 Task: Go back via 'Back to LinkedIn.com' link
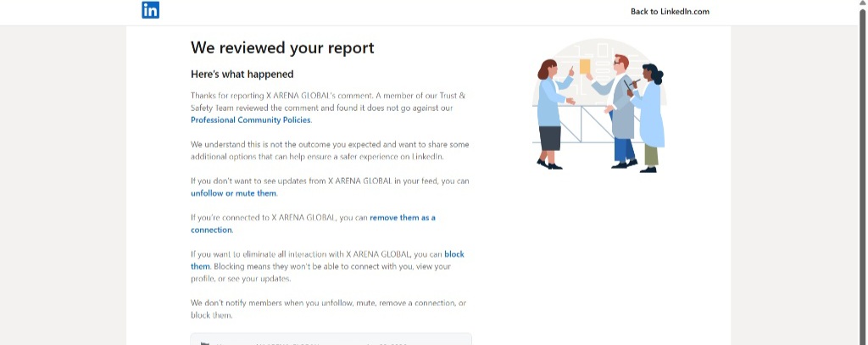point(670,11)
